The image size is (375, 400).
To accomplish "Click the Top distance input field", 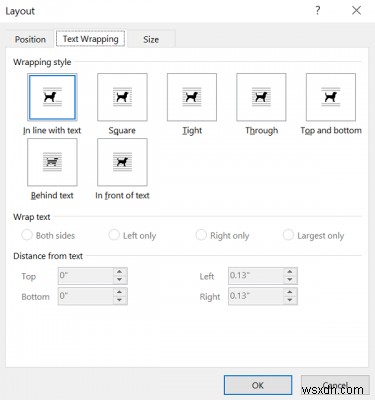I will pos(86,276).
